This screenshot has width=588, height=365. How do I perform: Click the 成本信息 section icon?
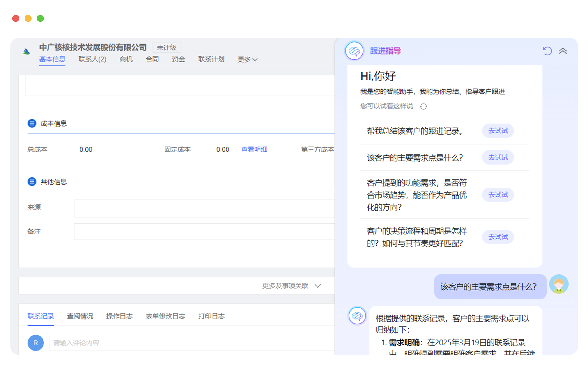pyautogui.click(x=32, y=123)
